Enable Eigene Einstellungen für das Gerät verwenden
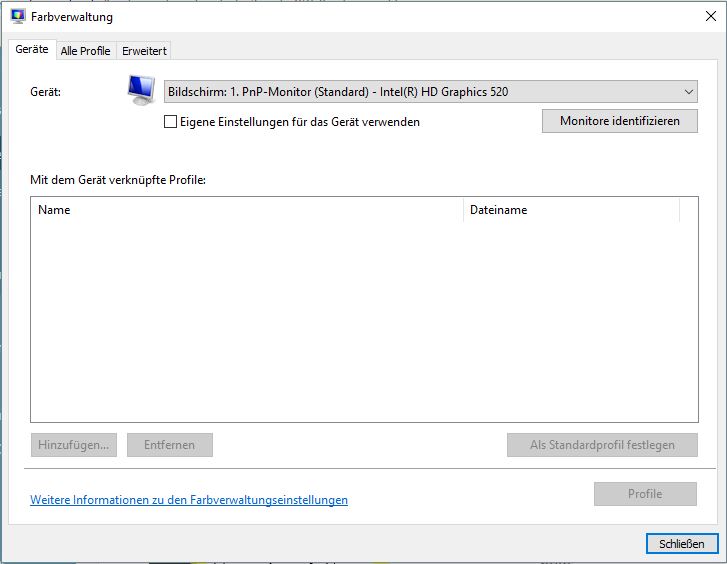The width and height of the screenshot is (727, 564). tap(171, 122)
